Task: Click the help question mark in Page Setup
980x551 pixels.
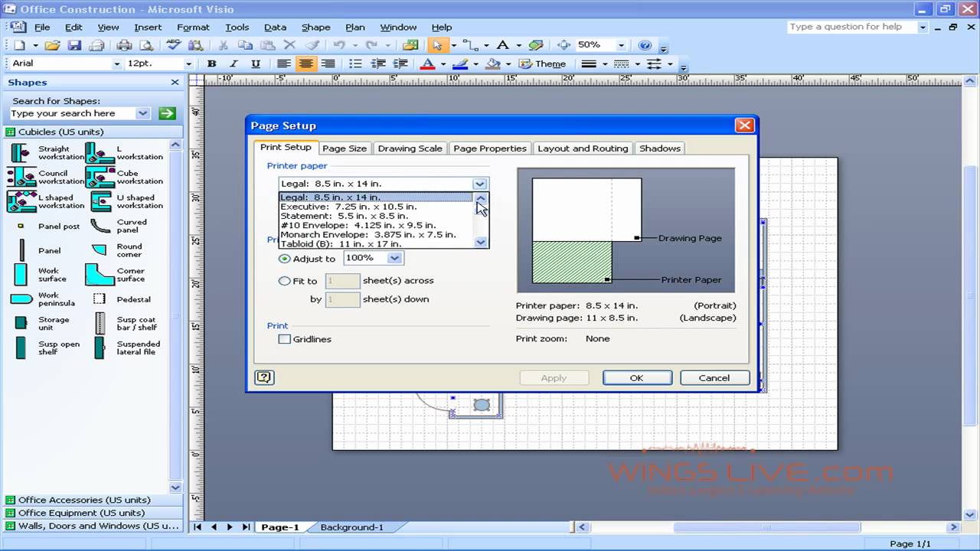Action: pyautogui.click(x=264, y=377)
